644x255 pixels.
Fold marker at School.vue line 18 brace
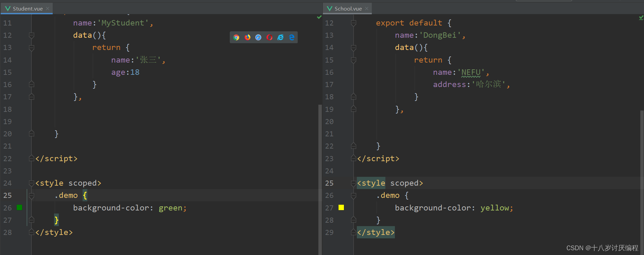tap(353, 97)
